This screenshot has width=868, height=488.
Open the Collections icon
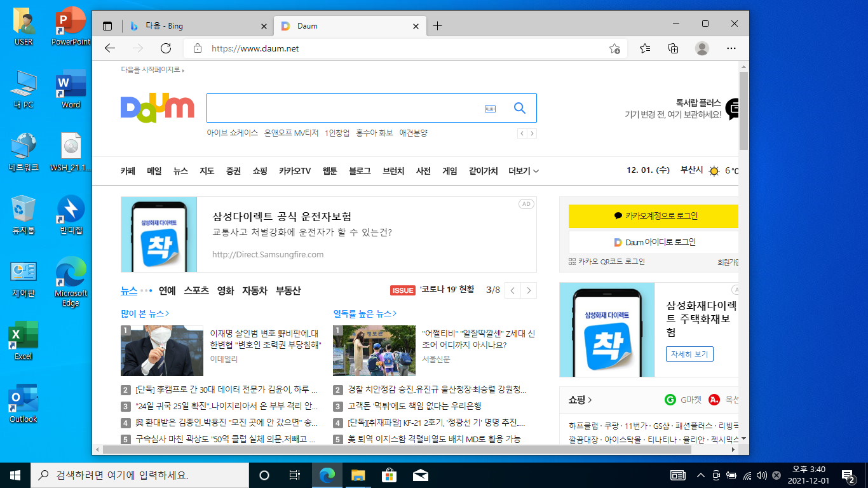tap(674, 48)
